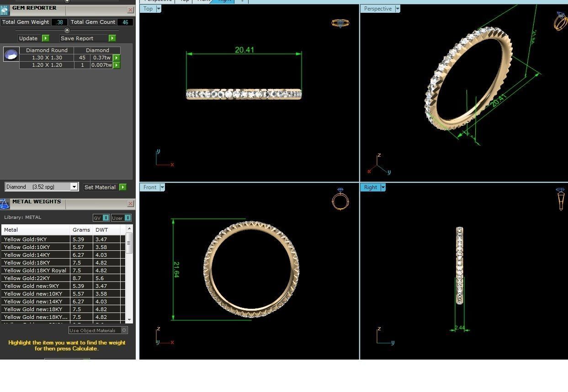
Task: Click the Metal column header
Action: (36, 230)
